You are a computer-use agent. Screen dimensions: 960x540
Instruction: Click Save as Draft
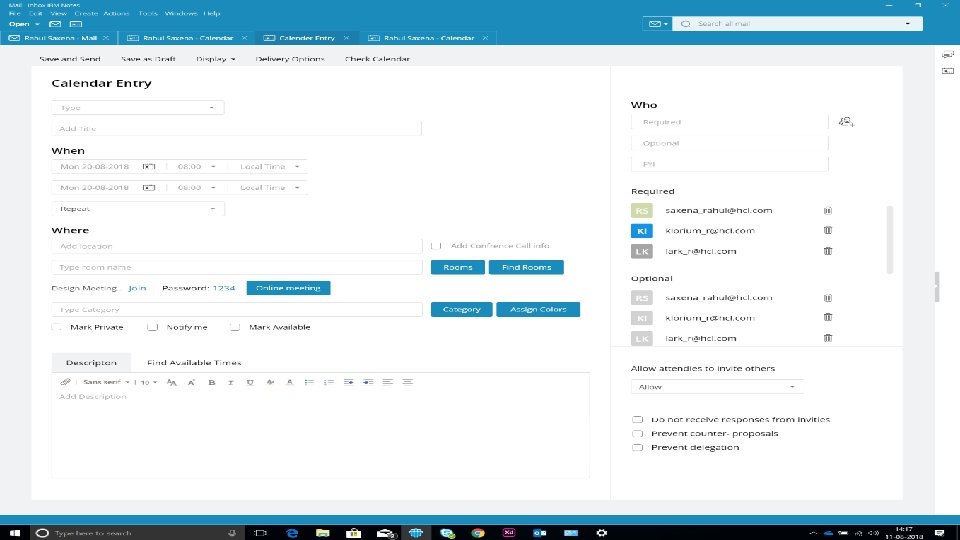click(x=148, y=59)
